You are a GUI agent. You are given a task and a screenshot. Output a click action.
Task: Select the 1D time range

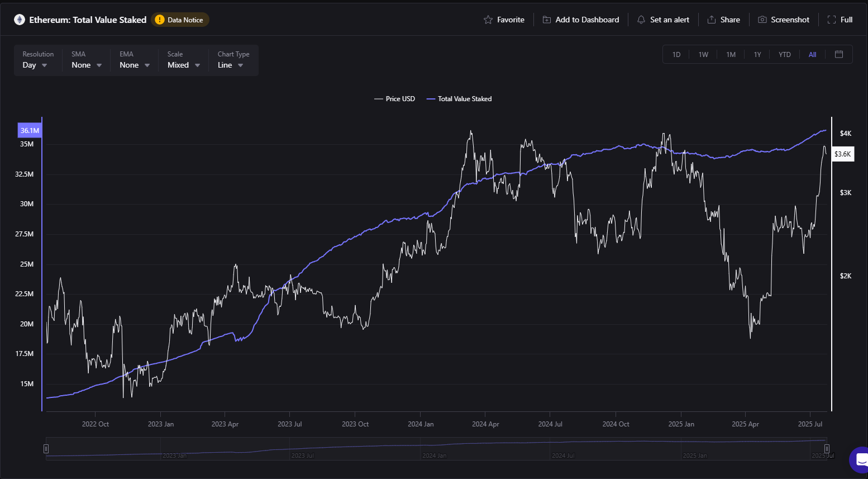click(x=676, y=54)
